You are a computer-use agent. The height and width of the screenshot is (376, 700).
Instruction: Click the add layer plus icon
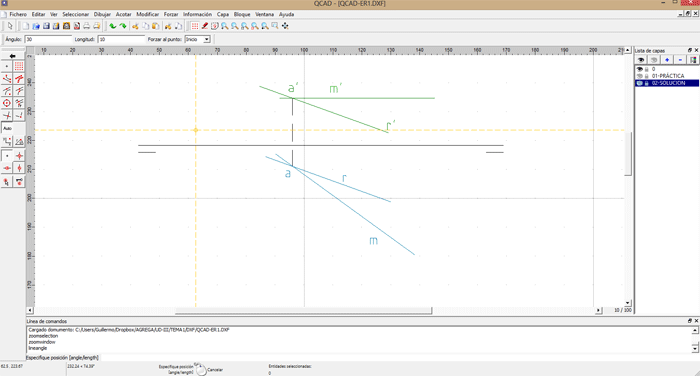coord(667,60)
